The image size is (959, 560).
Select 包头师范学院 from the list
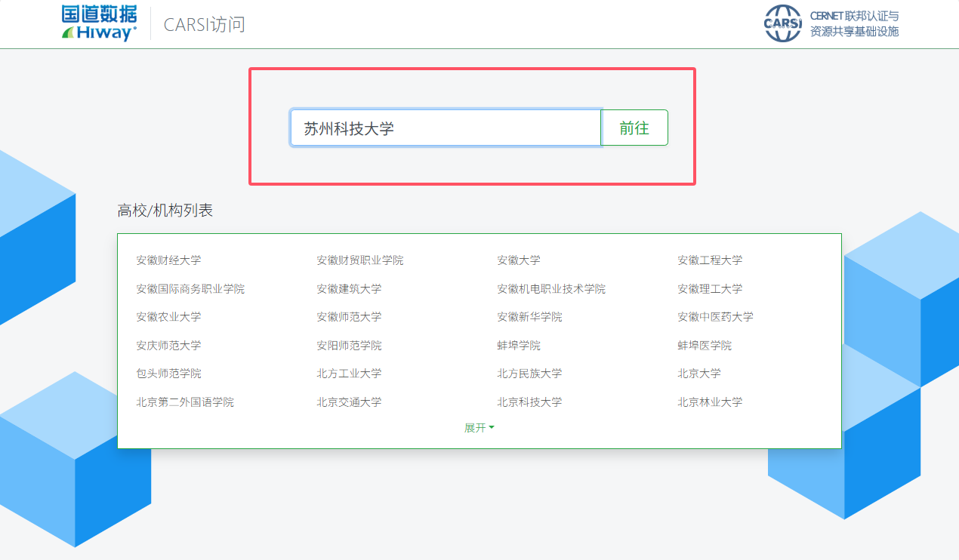click(168, 374)
